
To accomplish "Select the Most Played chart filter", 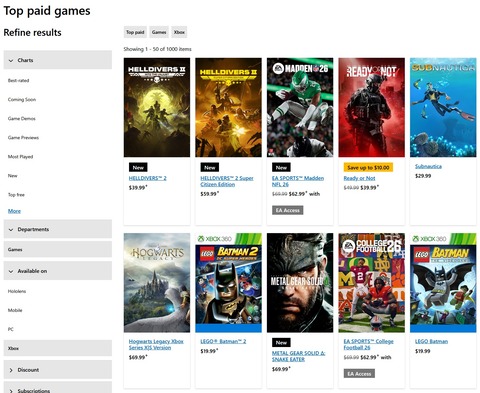I will pyautogui.click(x=20, y=156).
